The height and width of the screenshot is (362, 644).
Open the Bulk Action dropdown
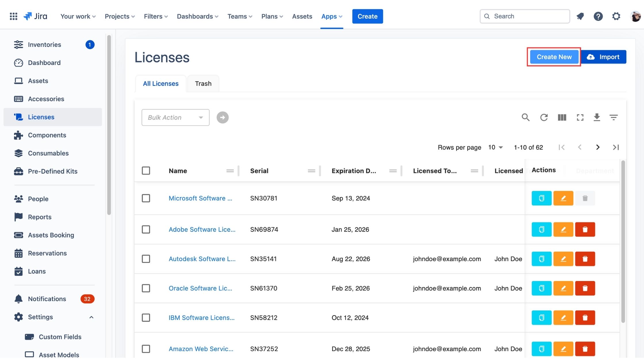coord(175,118)
